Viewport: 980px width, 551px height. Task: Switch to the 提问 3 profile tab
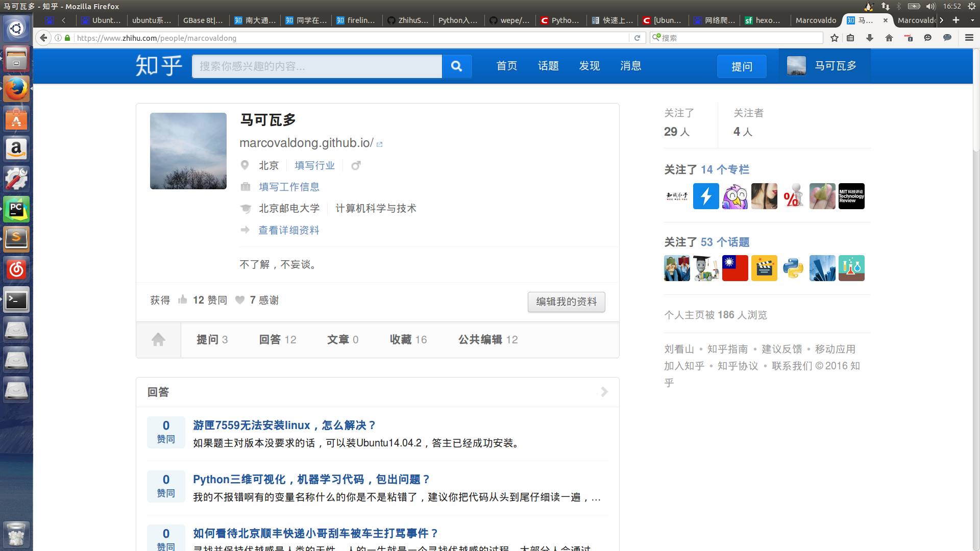click(212, 340)
